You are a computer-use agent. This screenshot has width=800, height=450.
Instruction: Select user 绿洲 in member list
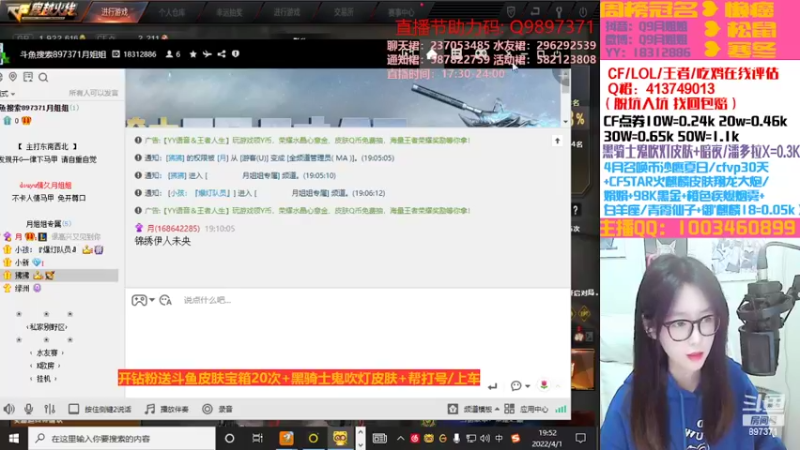click(x=22, y=288)
